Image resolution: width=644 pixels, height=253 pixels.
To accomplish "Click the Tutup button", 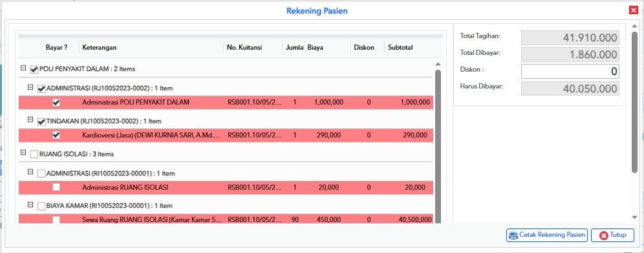I will (x=612, y=236).
